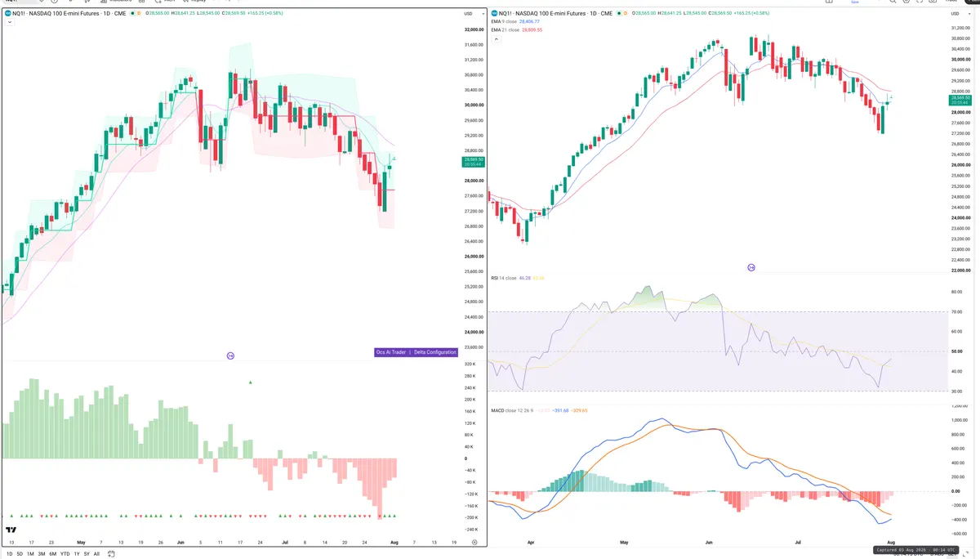Click 70.00 level on RSI axis
The width and height of the screenshot is (980, 559).
click(956, 311)
